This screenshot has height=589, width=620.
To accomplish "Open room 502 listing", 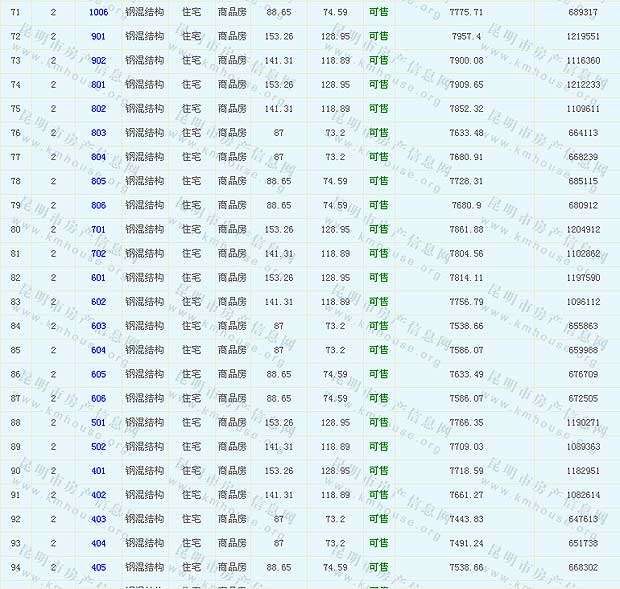I will pos(98,447).
